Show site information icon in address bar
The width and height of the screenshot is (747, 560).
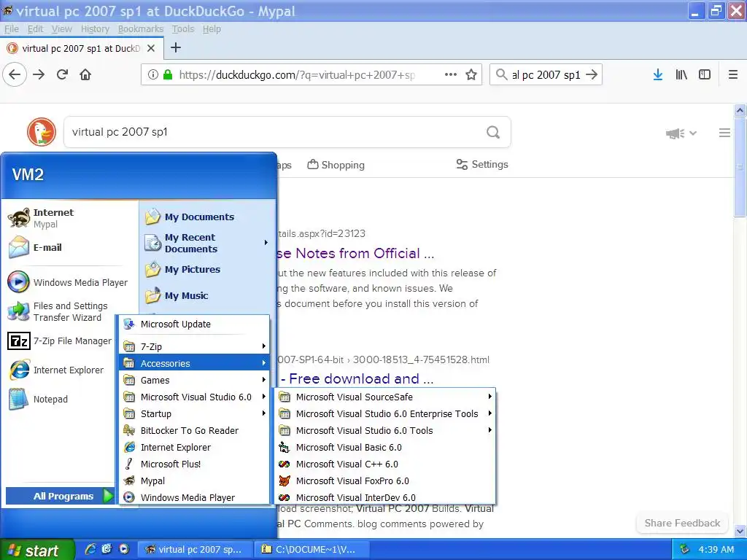click(153, 74)
